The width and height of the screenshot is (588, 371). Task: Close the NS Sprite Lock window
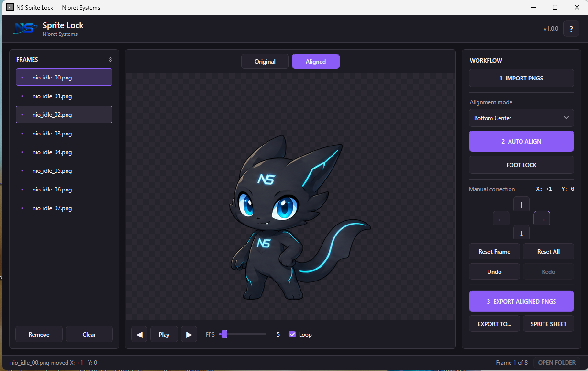point(577,7)
